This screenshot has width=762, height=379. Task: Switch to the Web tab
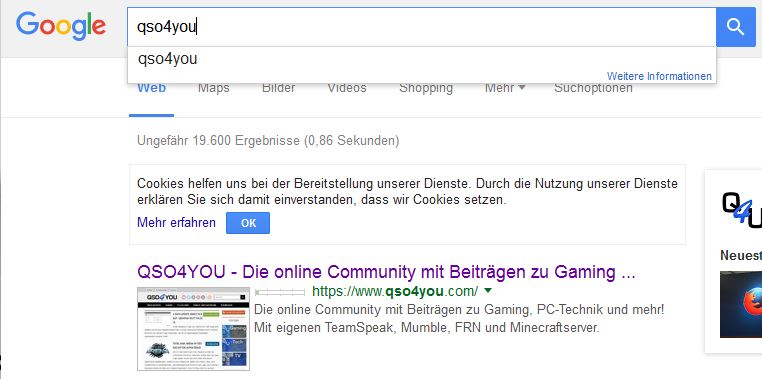[151, 88]
